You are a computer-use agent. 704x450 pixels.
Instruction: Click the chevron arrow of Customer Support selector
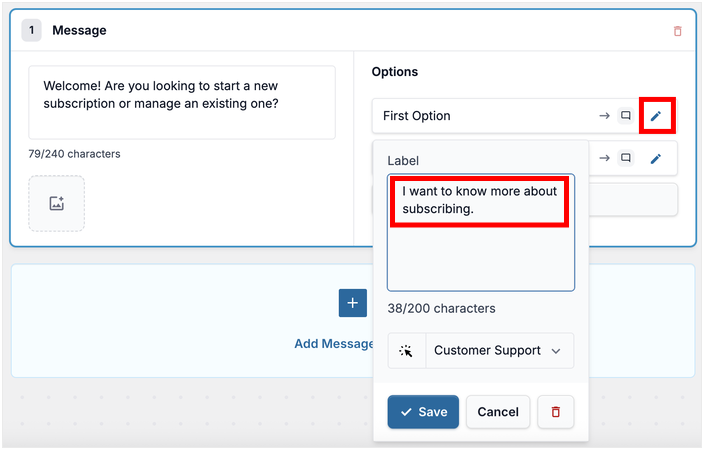(x=556, y=351)
